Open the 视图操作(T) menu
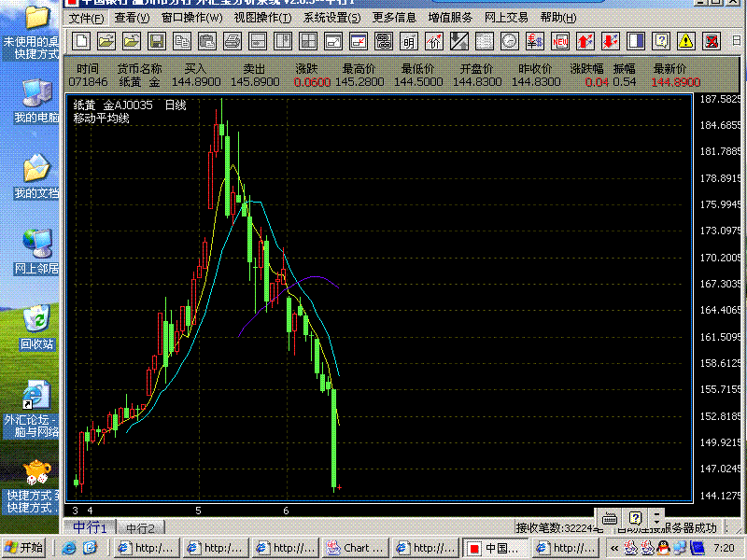This screenshot has height=560, width=747. (x=262, y=18)
